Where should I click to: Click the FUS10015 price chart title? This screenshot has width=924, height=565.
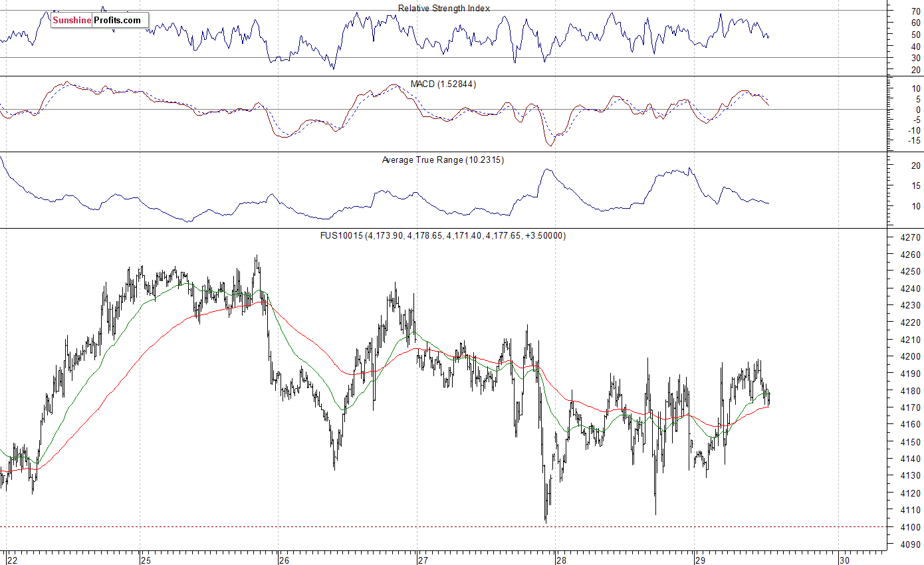coord(442,235)
